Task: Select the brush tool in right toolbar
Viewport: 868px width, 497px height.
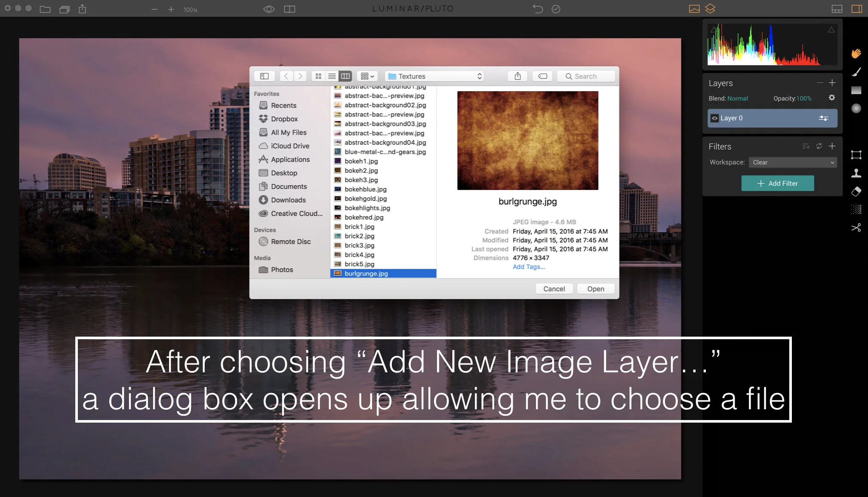Action: (856, 72)
